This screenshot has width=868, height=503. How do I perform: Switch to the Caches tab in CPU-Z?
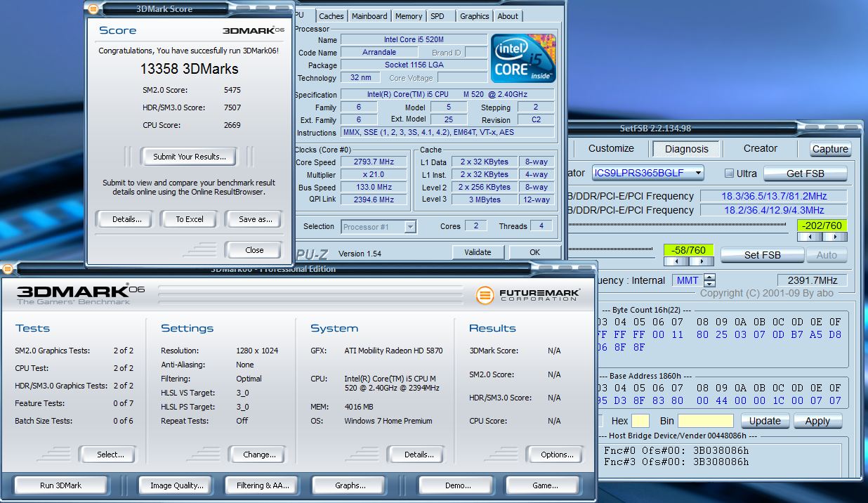tap(331, 15)
